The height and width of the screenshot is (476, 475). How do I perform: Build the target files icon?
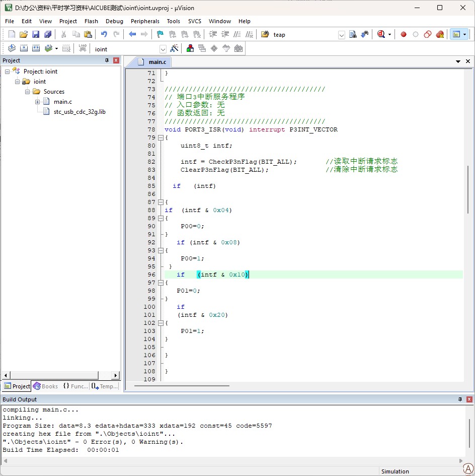pos(24,48)
